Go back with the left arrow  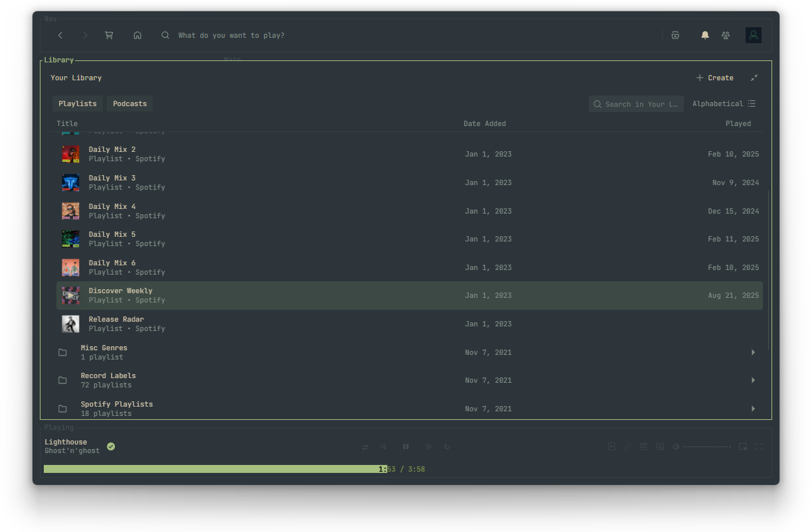click(60, 35)
